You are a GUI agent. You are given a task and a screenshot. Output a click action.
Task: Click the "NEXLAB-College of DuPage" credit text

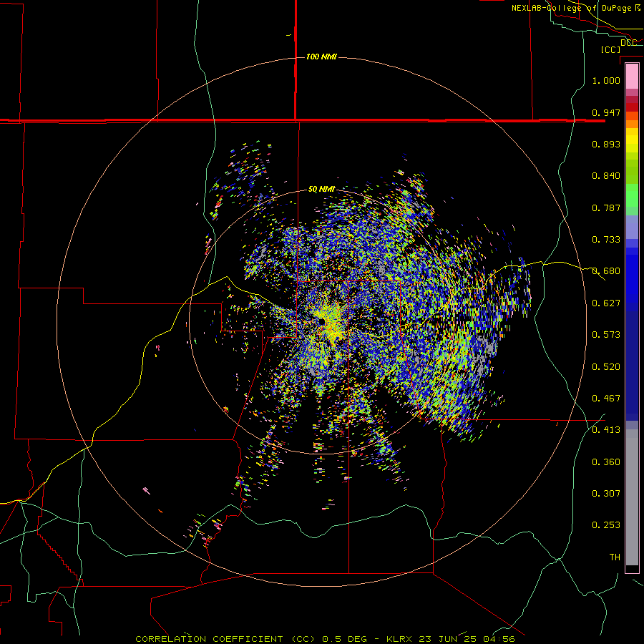[572, 8]
